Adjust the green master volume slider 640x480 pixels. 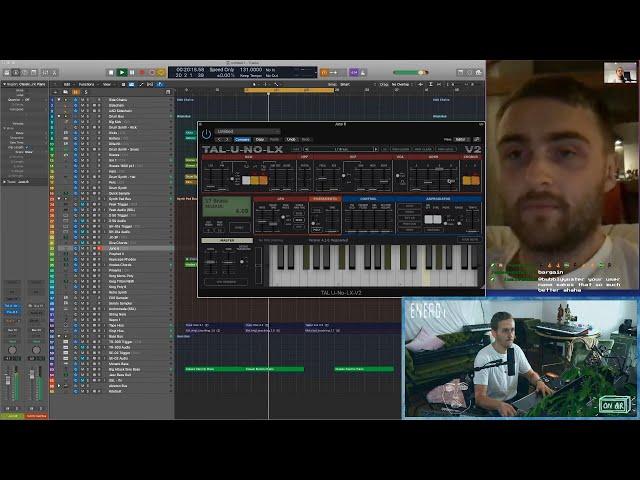(411, 72)
